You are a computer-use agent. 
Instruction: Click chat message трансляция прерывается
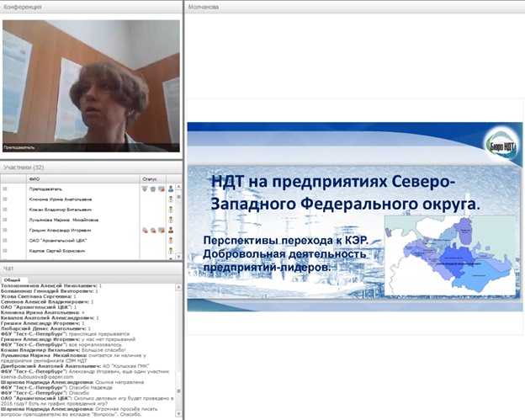click(99, 334)
